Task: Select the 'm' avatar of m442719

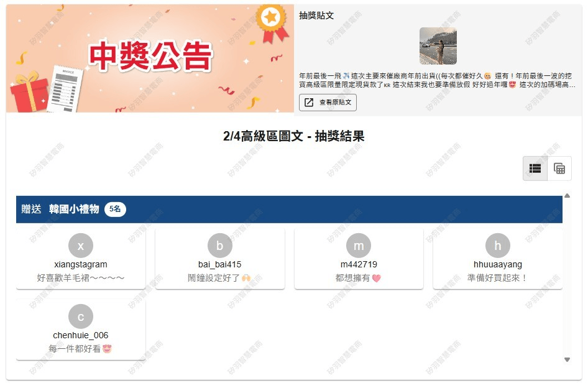Action: click(359, 246)
